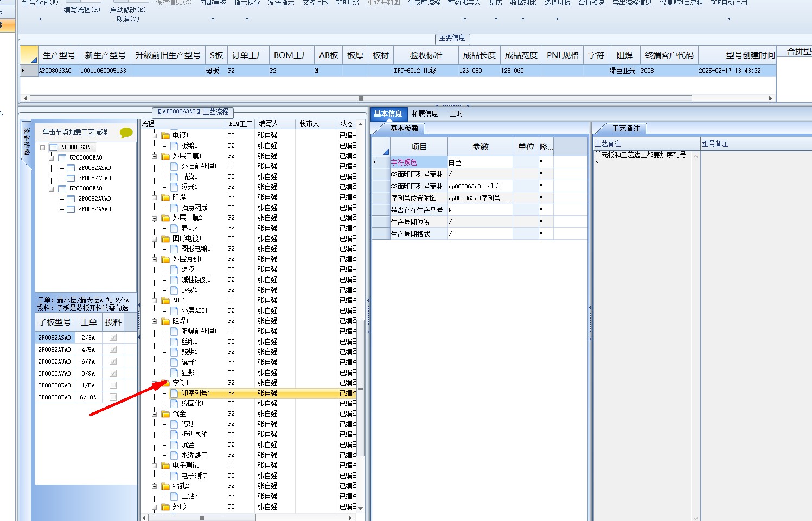Open the vertical 设备结构 side tab
This screenshot has width=812, height=521.
point(26,142)
